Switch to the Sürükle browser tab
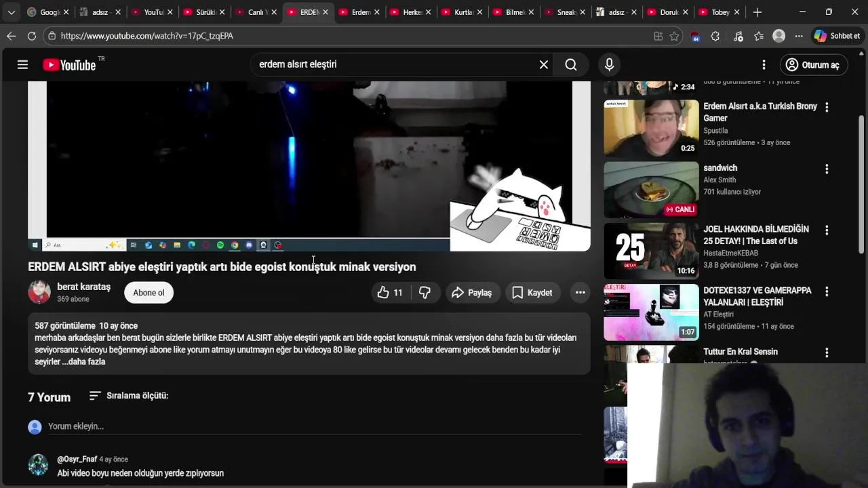This screenshot has height=488, width=868. tap(199, 12)
